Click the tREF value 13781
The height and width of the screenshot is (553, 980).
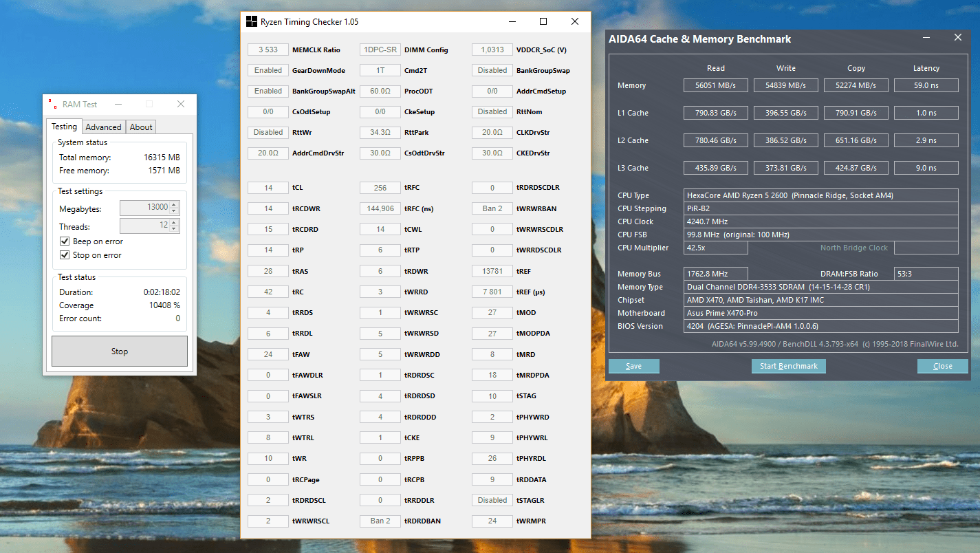click(x=492, y=271)
